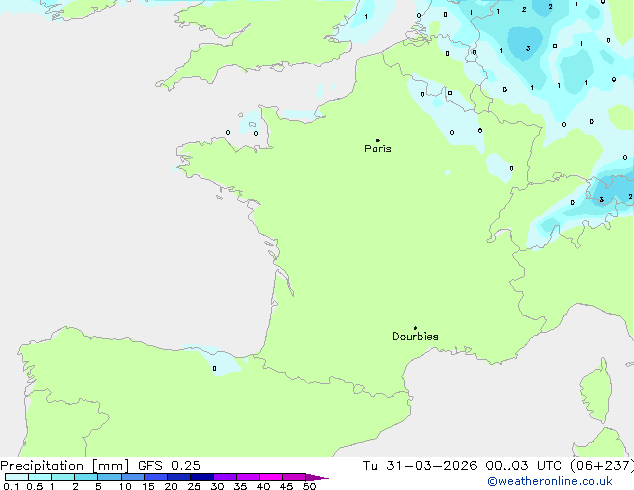Pick the 0.1–0.5 mm palest cyan legend swatch
The width and height of the screenshot is (634, 490).
coord(17,477)
